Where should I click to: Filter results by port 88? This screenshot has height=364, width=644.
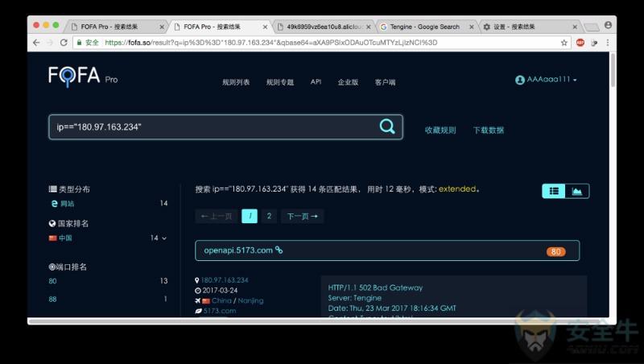point(52,299)
